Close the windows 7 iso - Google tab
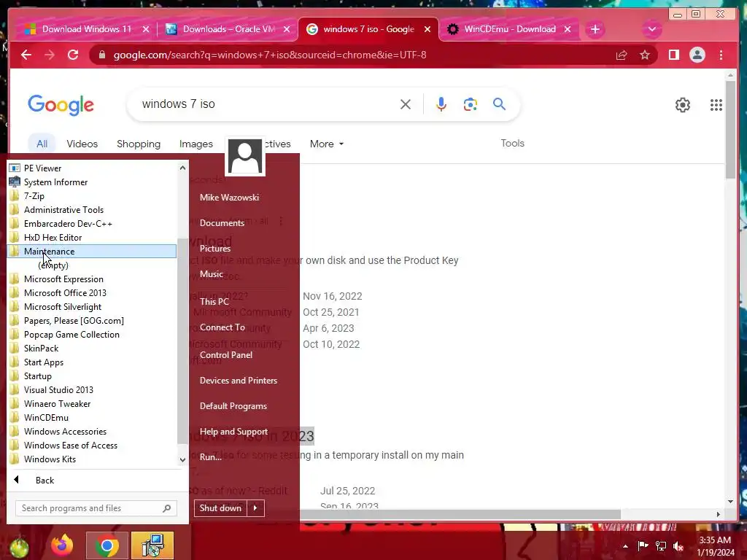 click(x=427, y=29)
